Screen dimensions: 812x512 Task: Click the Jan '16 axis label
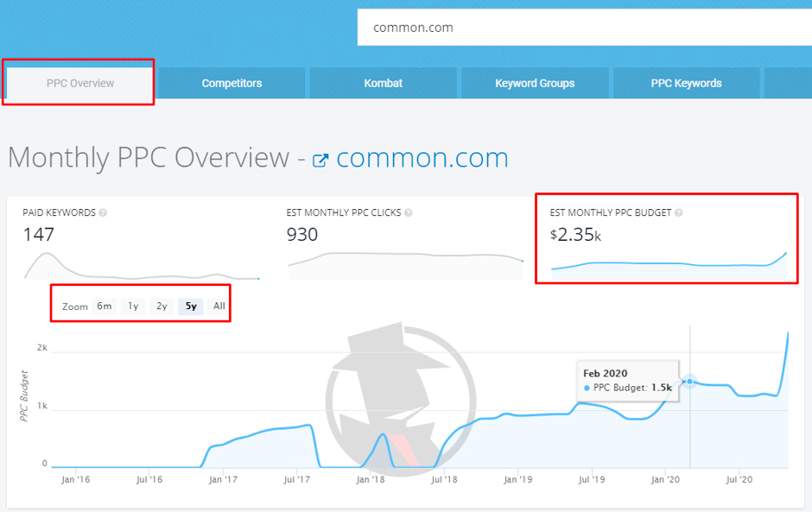click(76, 479)
